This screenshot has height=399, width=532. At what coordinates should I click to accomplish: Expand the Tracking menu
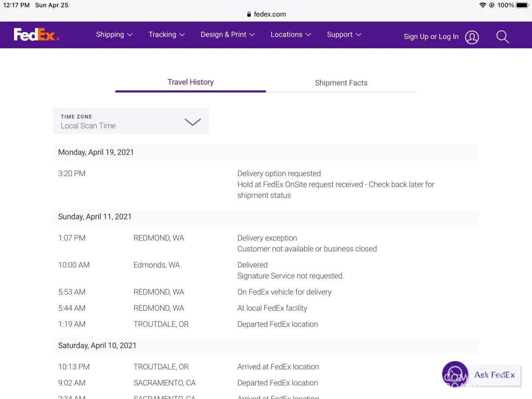pyautogui.click(x=166, y=35)
